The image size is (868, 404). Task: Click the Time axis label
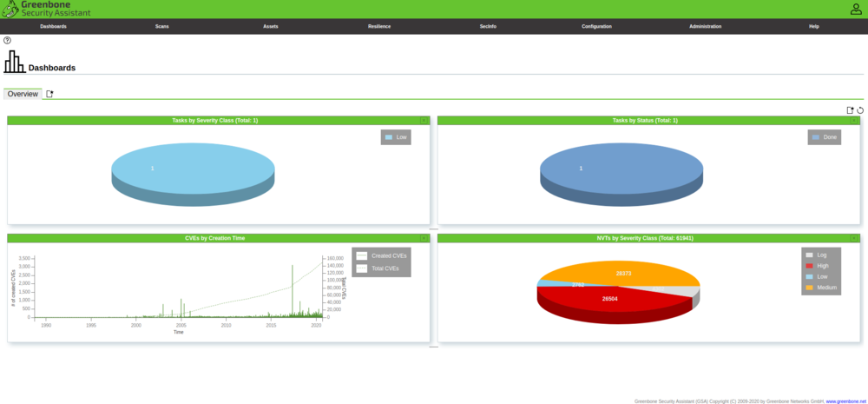tap(178, 333)
